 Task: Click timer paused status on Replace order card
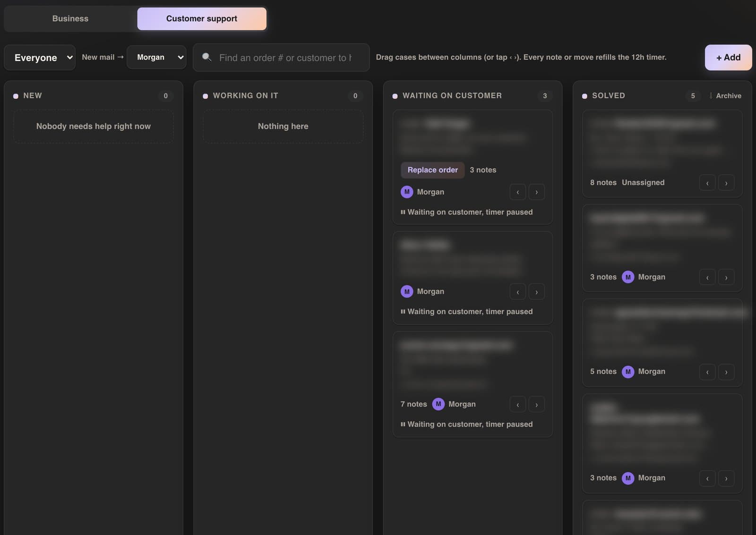[466, 212]
